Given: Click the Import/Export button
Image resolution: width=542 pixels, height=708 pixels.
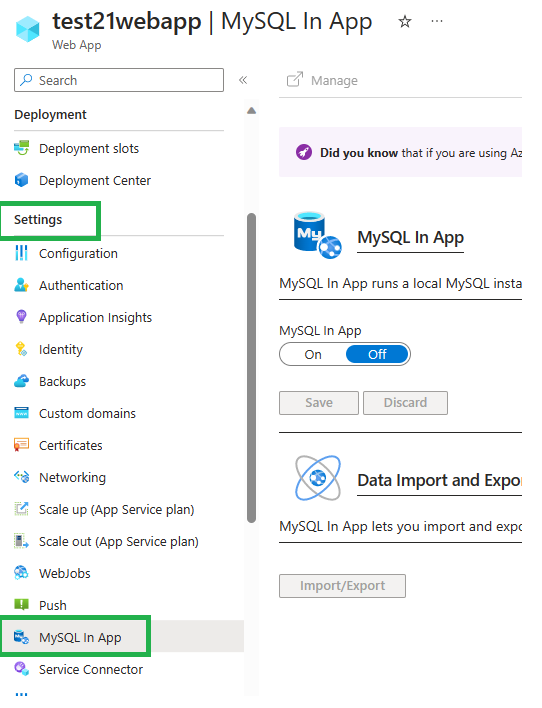Looking at the screenshot, I should point(342,586).
